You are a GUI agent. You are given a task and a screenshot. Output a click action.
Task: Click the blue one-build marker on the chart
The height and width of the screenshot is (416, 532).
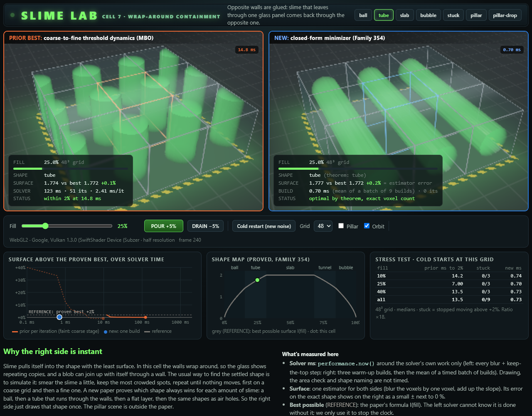point(59,317)
